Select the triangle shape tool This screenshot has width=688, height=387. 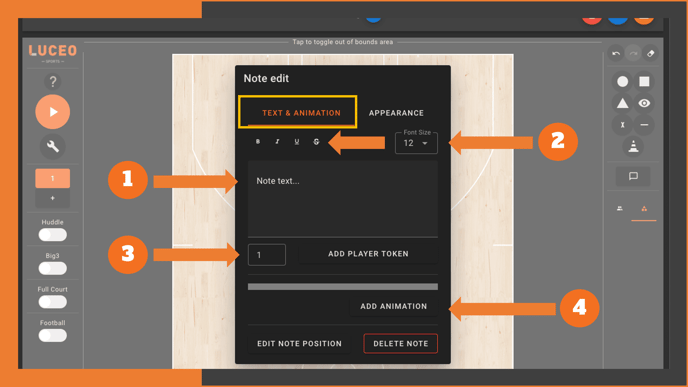coord(622,103)
